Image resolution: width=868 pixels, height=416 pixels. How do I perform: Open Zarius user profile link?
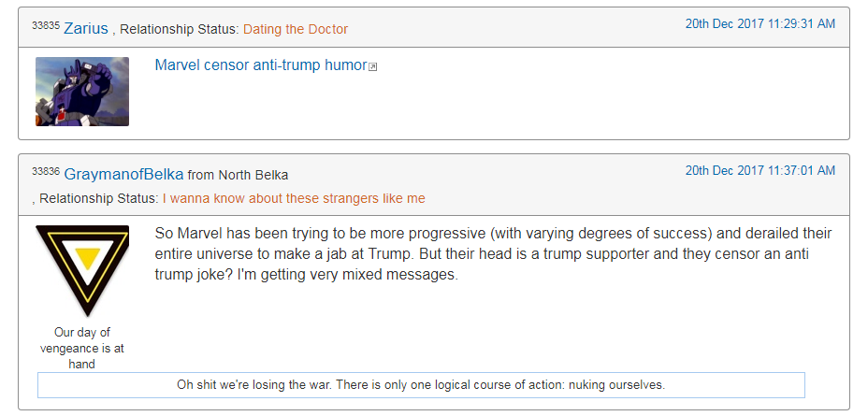pyautogui.click(x=86, y=29)
